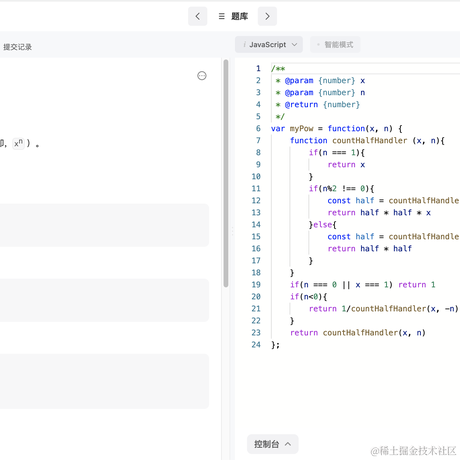Click line 11 if(n%2 !== 0){
460x460 pixels.
point(341,189)
